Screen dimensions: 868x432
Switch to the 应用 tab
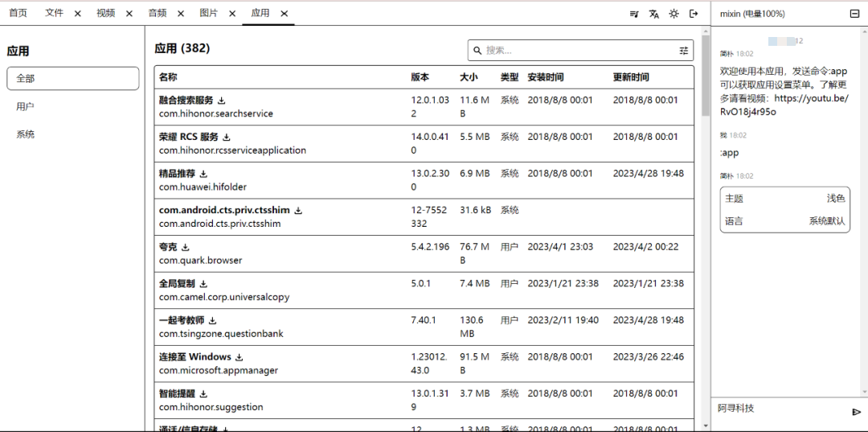(260, 14)
